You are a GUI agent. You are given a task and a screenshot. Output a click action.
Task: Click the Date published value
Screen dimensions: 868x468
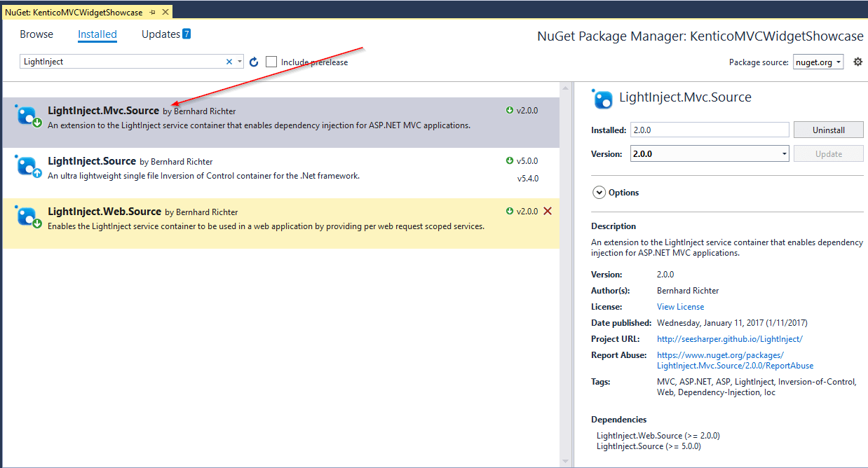point(732,323)
